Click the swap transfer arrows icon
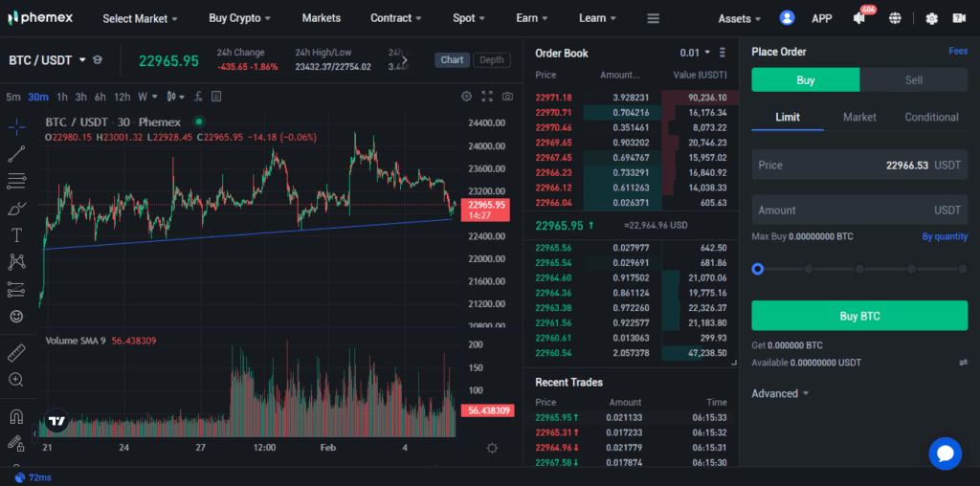 [963, 363]
